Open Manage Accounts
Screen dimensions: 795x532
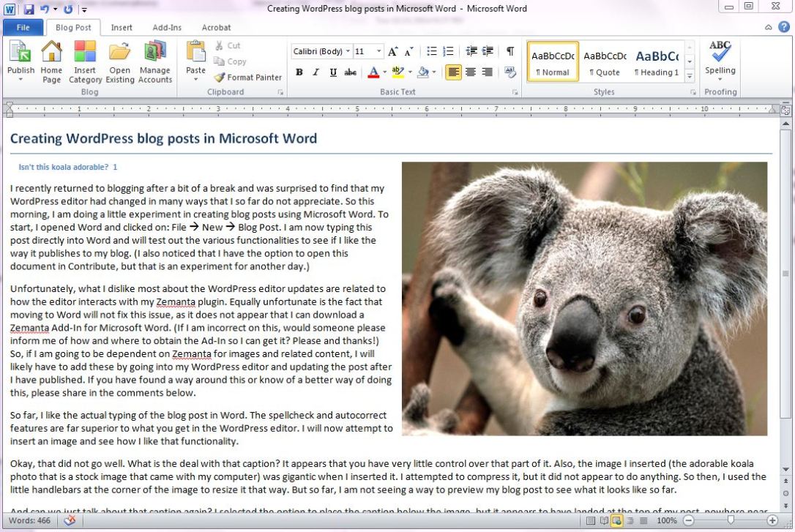(x=154, y=61)
